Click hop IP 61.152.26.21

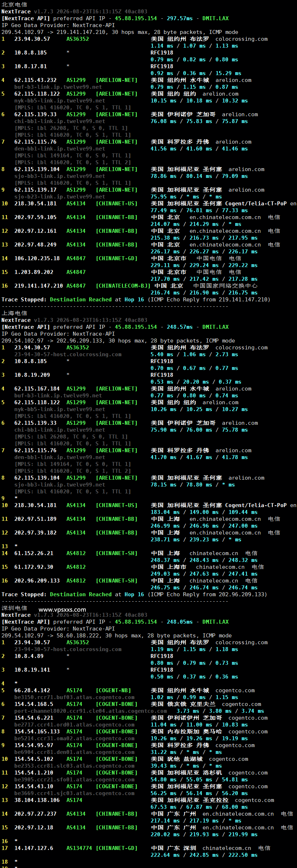point(34,553)
